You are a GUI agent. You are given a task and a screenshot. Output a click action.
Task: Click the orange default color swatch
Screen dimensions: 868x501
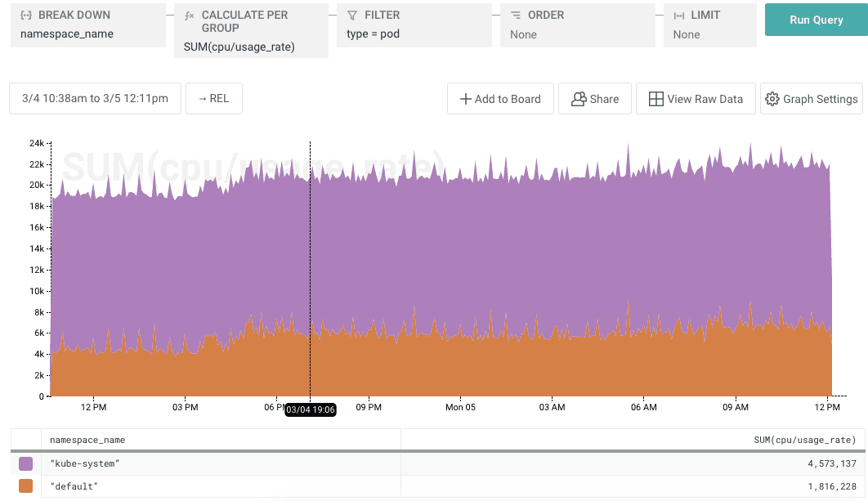click(25, 486)
